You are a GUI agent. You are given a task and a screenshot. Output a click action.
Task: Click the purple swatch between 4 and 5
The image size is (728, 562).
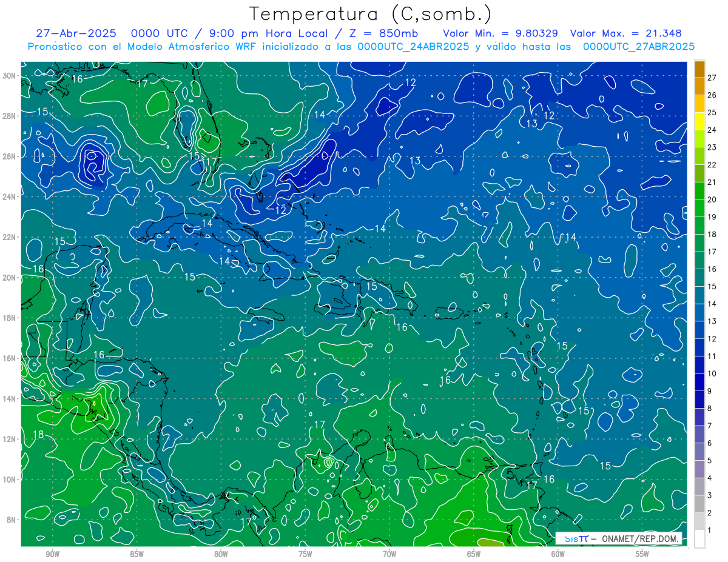tap(699, 469)
